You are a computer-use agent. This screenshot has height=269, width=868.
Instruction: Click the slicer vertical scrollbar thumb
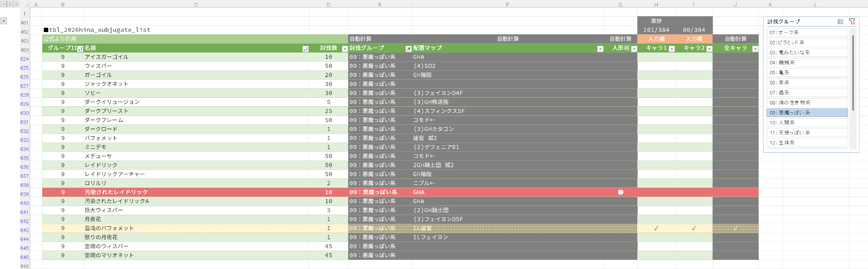coord(853,72)
